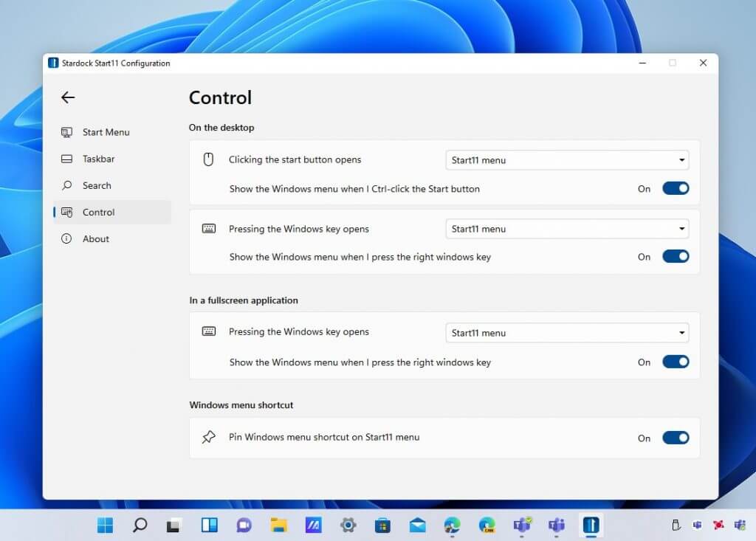
Task: Click 'Show the Windows menu when I Ctrl-click' text
Action: [354, 189]
